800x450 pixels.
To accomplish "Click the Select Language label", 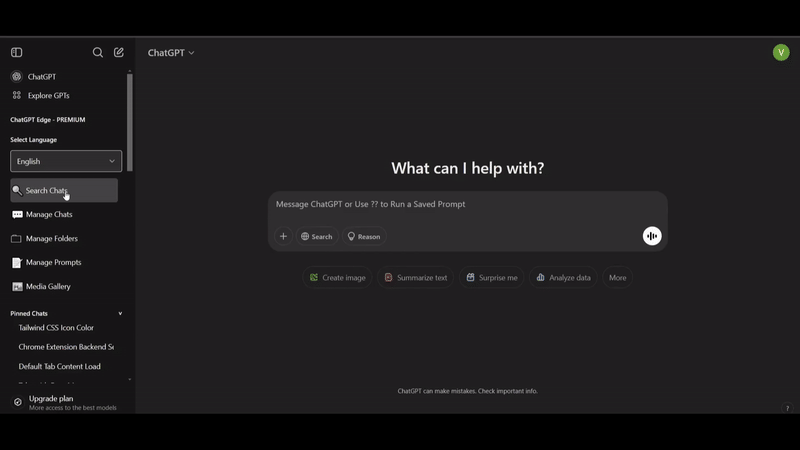I will point(34,140).
